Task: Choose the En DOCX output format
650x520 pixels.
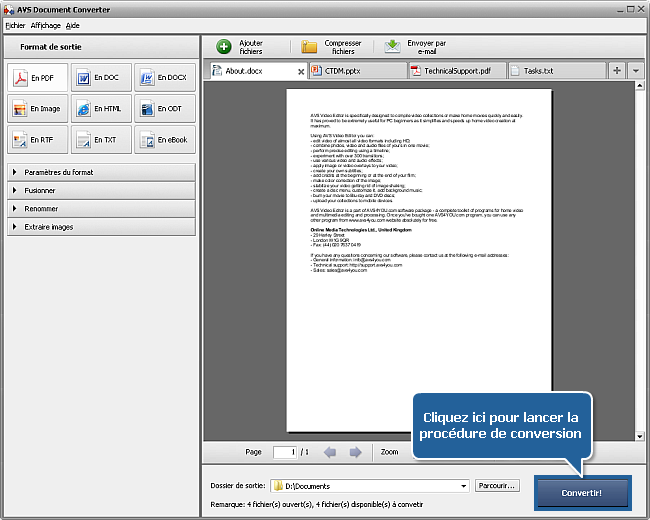Action: 165,78
